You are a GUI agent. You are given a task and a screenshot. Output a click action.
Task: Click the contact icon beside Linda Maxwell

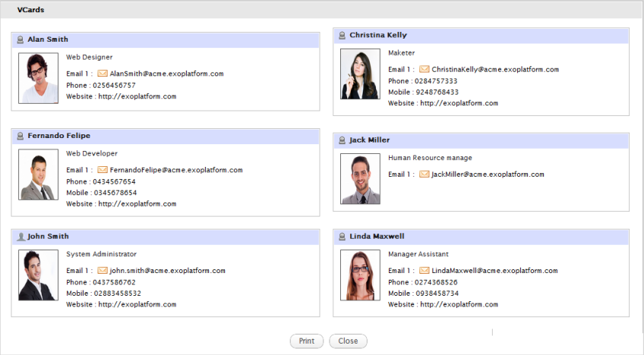343,237
